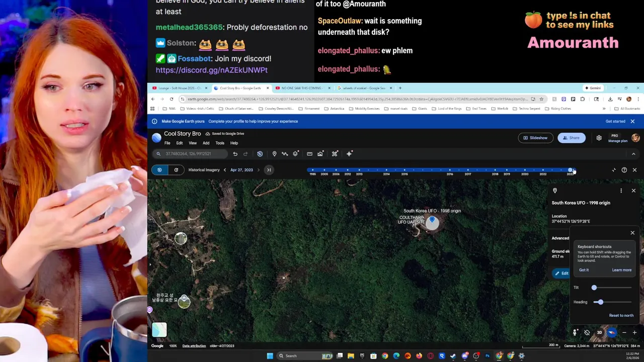Select the Measure ruler tool
This screenshot has width=644, height=362.
pos(309,154)
